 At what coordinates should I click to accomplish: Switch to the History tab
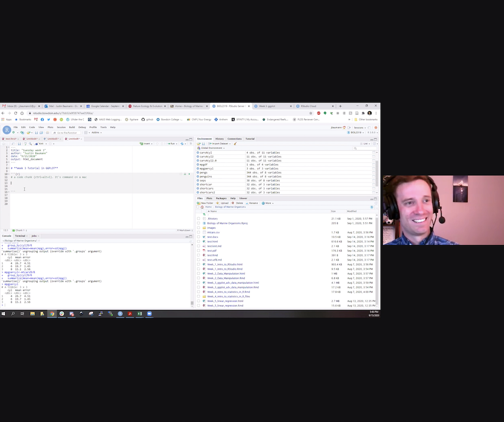tap(220, 139)
